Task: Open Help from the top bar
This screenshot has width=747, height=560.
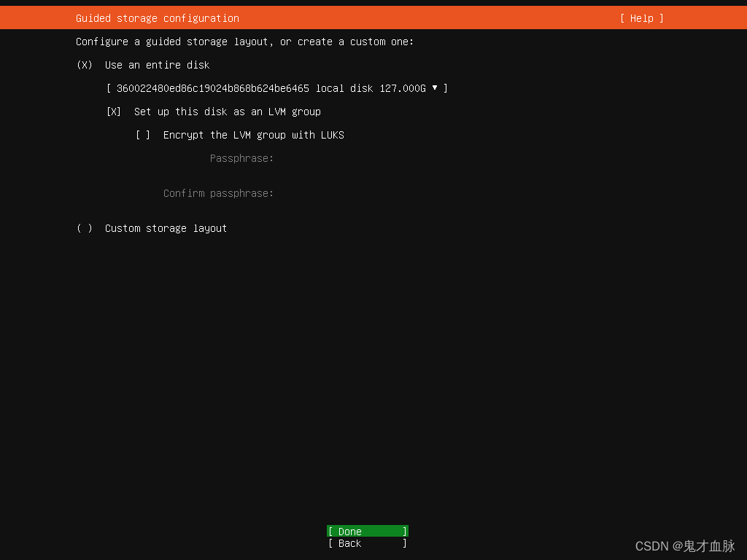Action: (x=640, y=18)
